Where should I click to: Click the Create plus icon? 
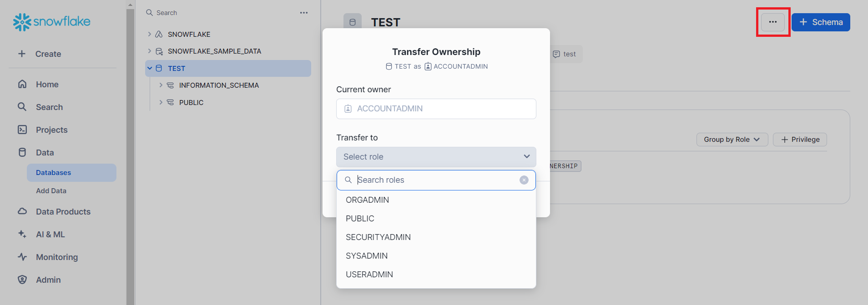(x=22, y=54)
